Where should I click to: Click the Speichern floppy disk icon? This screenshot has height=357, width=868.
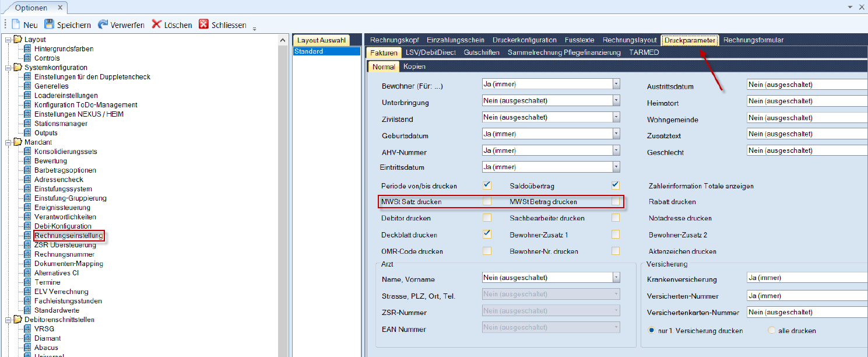pos(49,24)
